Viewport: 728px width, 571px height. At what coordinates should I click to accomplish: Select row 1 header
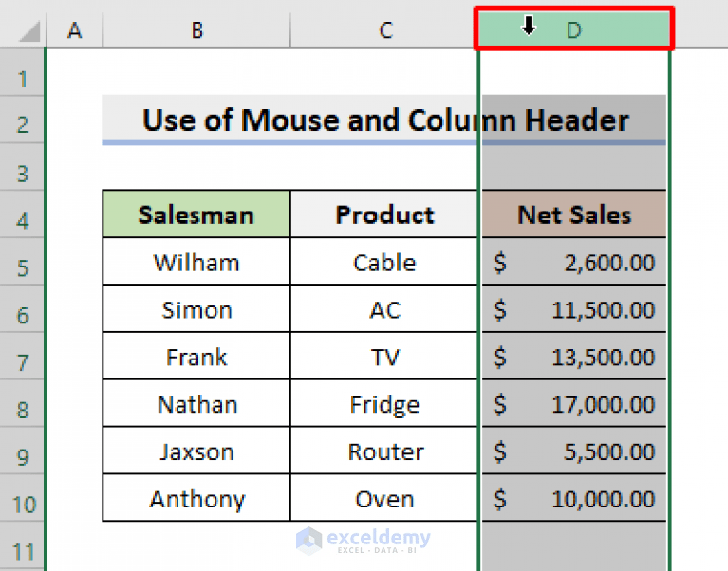tap(22, 72)
